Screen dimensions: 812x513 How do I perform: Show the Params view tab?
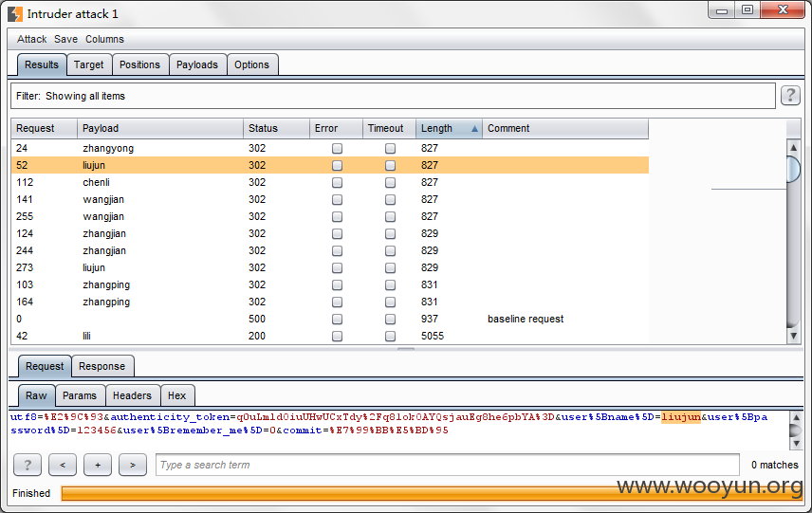(x=80, y=396)
